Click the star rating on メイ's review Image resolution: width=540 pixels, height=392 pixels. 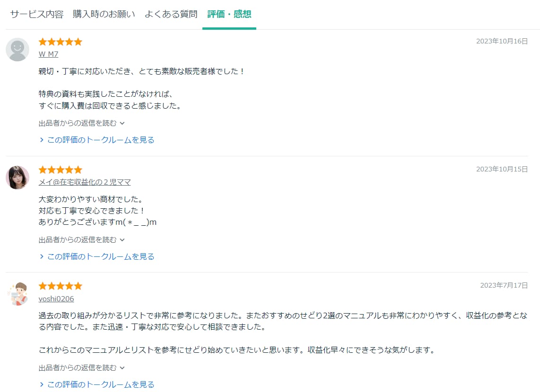point(60,170)
